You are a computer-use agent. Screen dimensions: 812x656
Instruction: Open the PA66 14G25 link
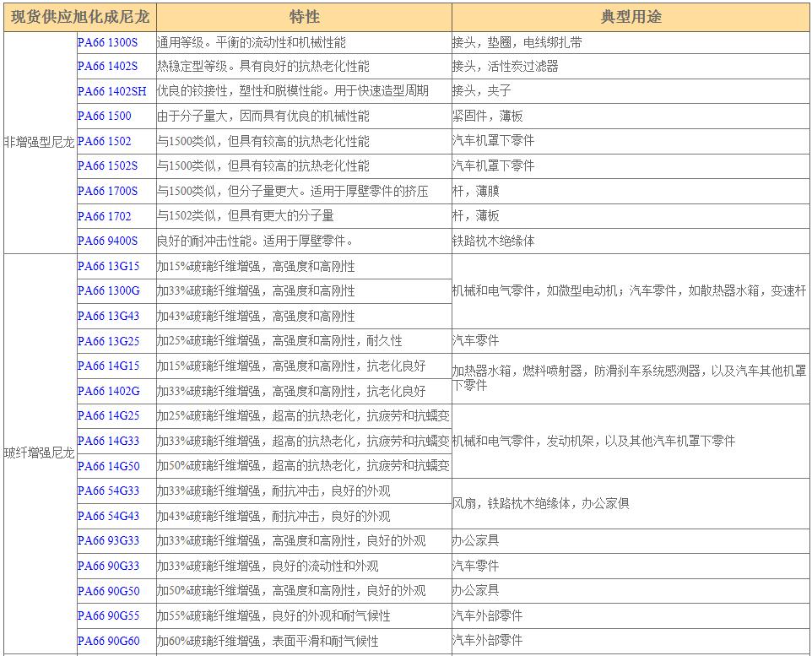pyautogui.click(x=108, y=415)
